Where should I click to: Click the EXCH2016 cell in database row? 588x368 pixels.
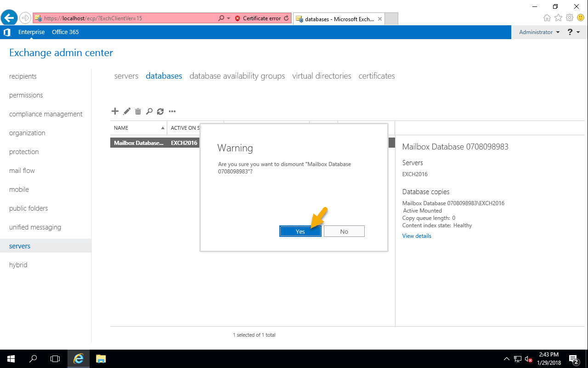pos(184,143)
